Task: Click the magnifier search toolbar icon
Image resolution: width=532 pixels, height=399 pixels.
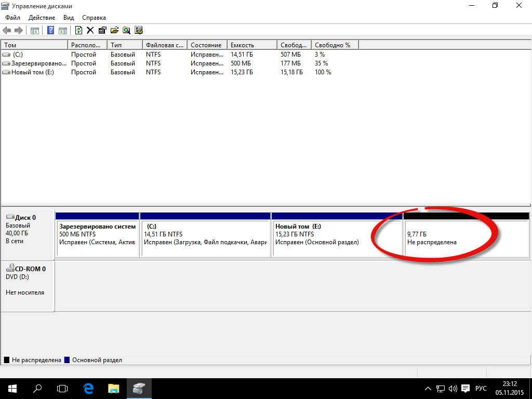Action: click(126, 31)
